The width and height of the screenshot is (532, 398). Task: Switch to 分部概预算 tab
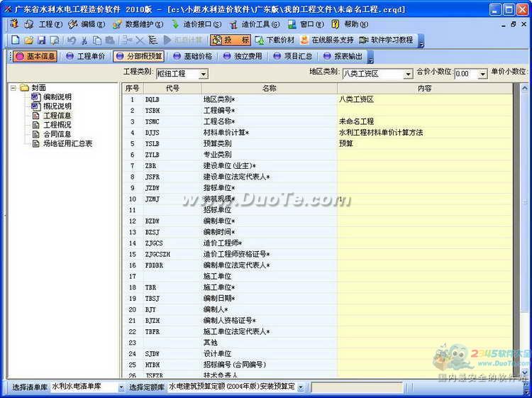pos(139,56)
